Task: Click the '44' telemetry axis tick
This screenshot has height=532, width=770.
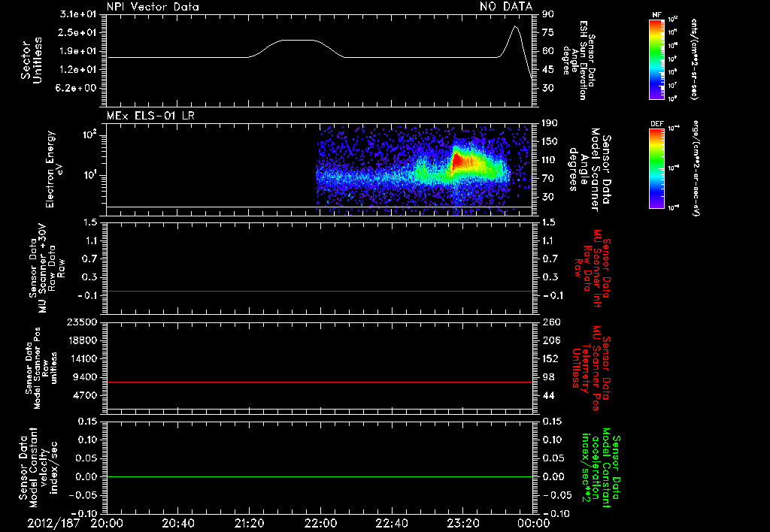Action: point(548,395)
